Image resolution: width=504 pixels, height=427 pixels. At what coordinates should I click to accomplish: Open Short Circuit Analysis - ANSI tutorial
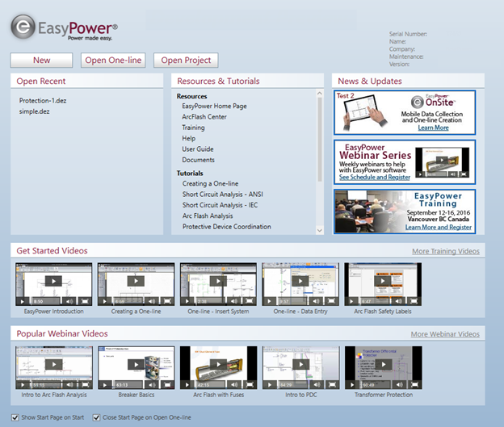(223, 195)
